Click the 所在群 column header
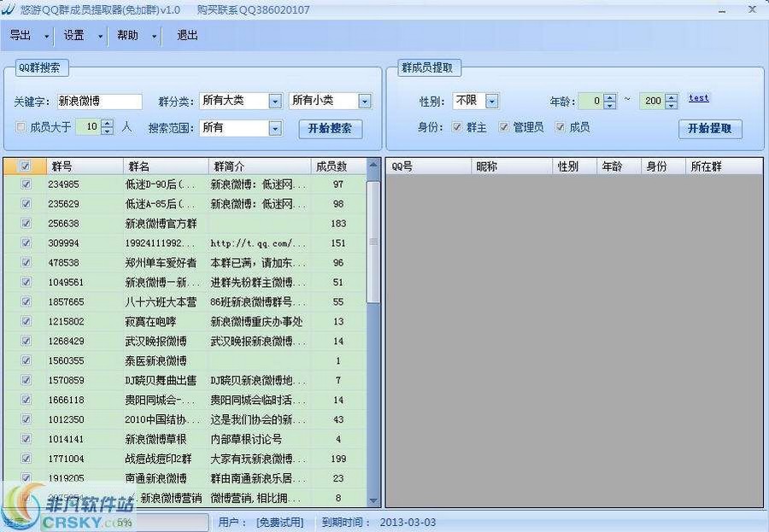Image resolution: width=769 pixels, height=532 pixels. coord(724,167)
